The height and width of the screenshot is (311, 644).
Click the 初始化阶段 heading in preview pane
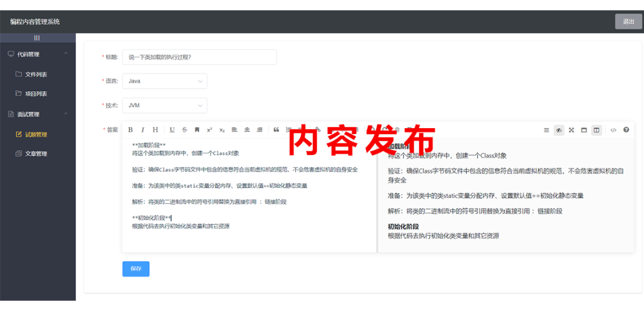point(403,226)
